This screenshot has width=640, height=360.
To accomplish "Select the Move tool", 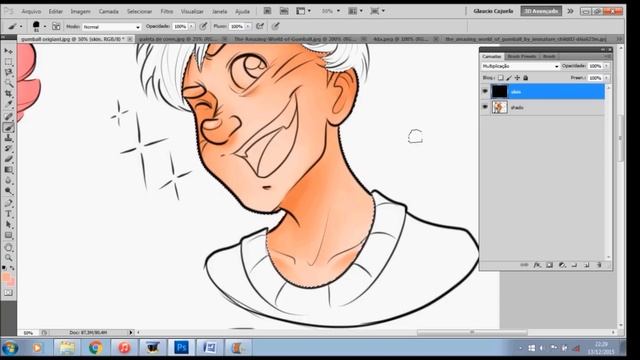I will 8,51.
